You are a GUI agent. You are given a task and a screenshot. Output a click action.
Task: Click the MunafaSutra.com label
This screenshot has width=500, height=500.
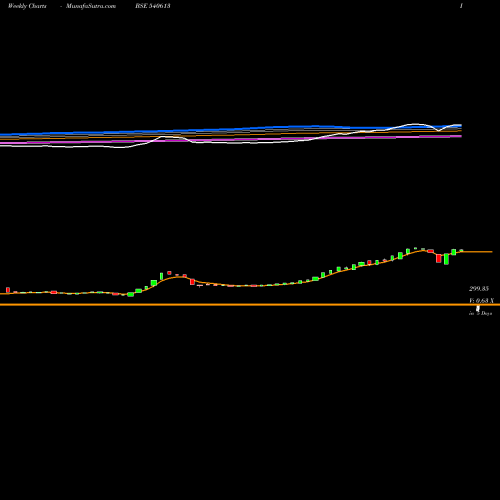pos(91,6)
